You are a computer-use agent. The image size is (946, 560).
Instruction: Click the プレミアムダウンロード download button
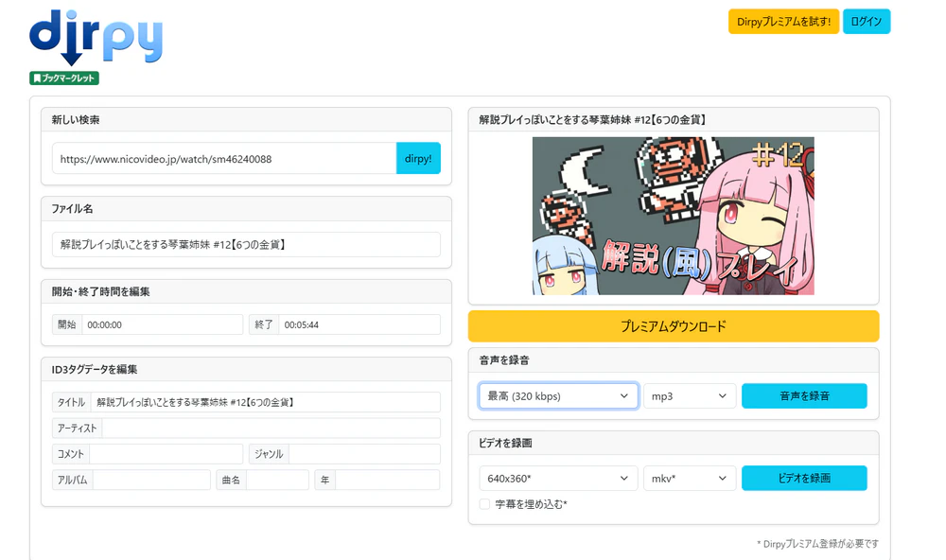pos(674,325)
